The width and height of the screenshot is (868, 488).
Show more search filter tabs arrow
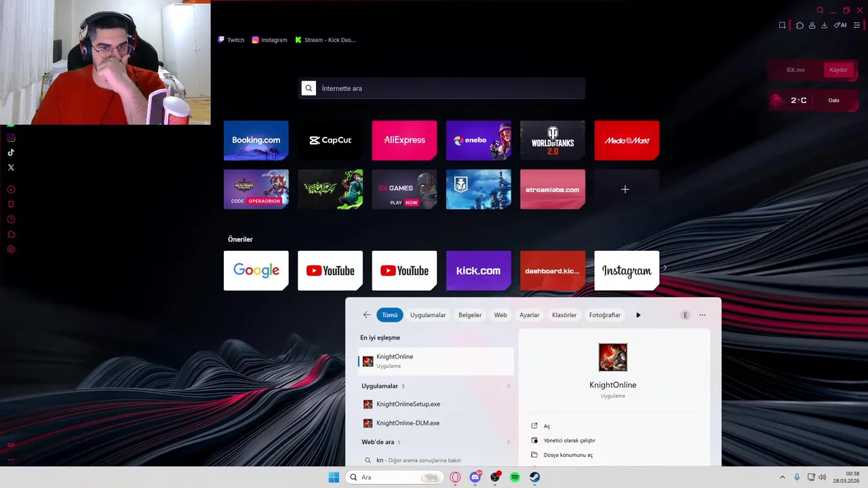click(x=638, y=315)
